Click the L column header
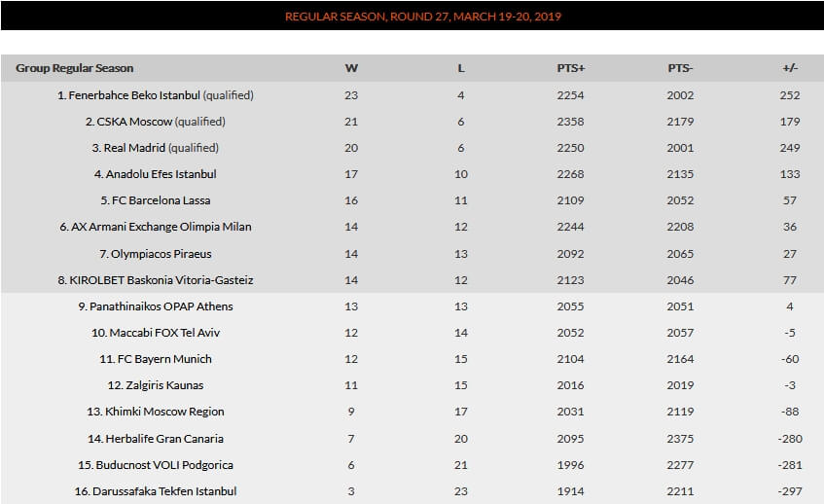The width and height of the screenshot is (824, 504). [x=461, y=68]
